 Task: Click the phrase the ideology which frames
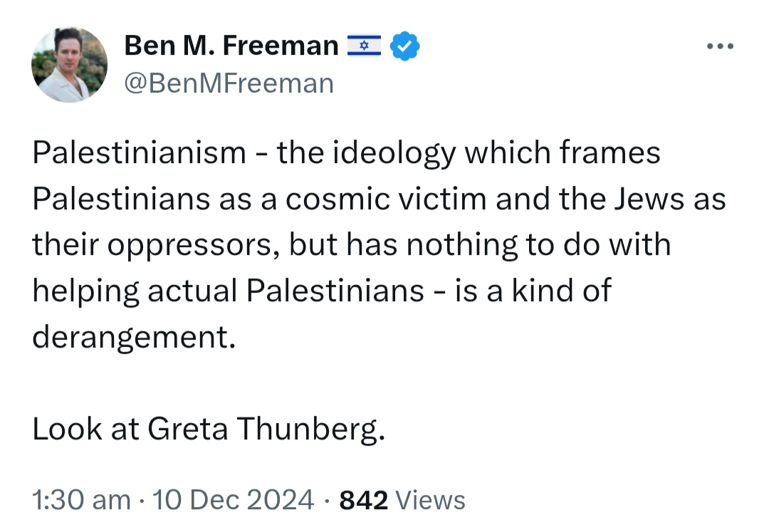coord(469,153)
